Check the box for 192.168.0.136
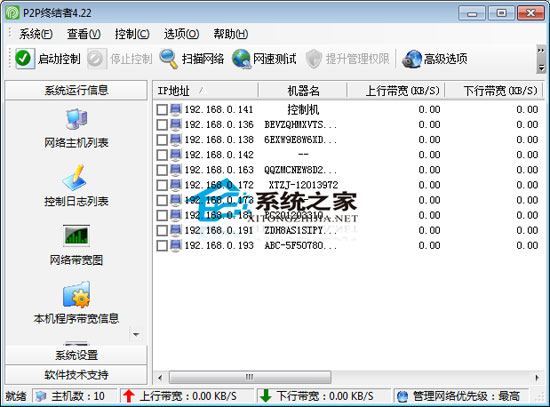The height and width of the screenshot is (407, 550). [x=162, y=125]
